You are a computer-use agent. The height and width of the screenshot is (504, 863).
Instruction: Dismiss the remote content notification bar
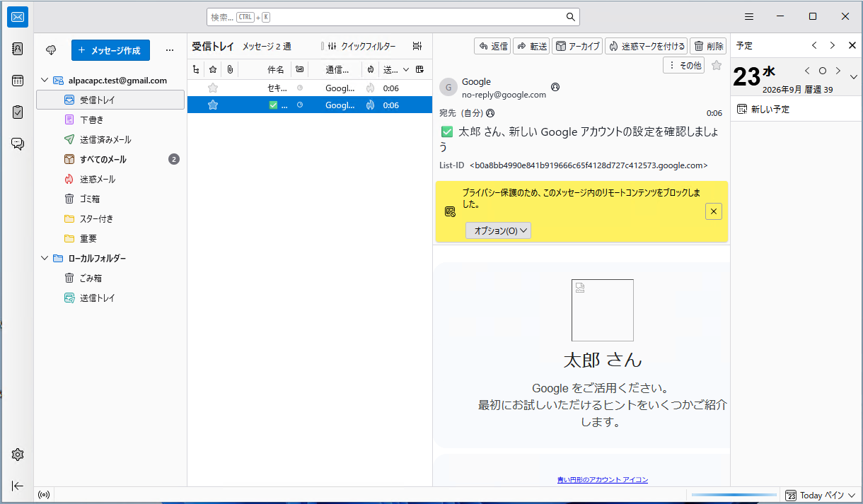[714, 211]
